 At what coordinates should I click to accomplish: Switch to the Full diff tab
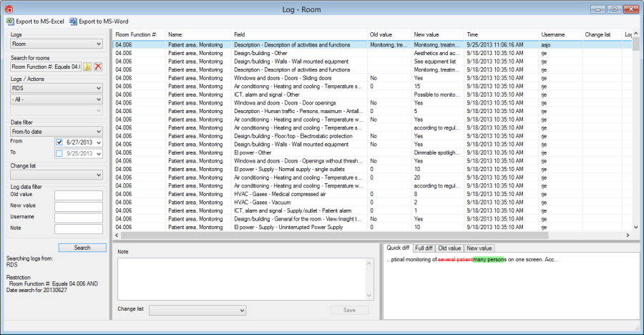tap(424, 248)
